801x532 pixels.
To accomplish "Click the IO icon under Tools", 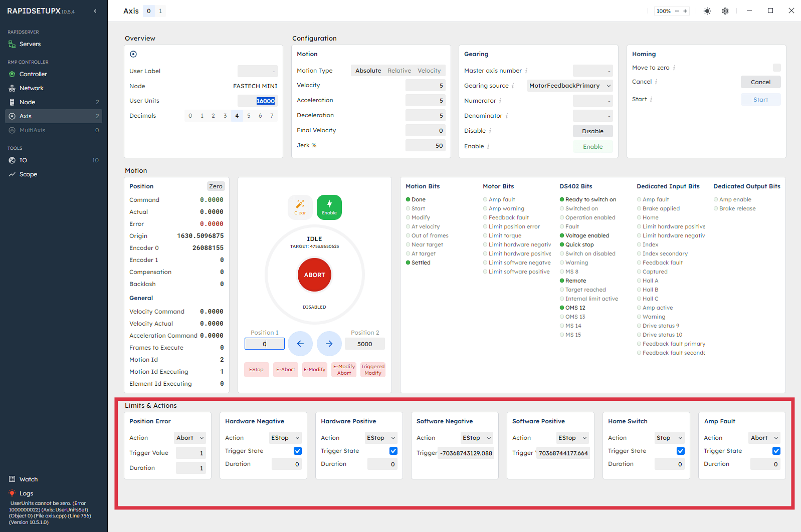I will point(12,160).
